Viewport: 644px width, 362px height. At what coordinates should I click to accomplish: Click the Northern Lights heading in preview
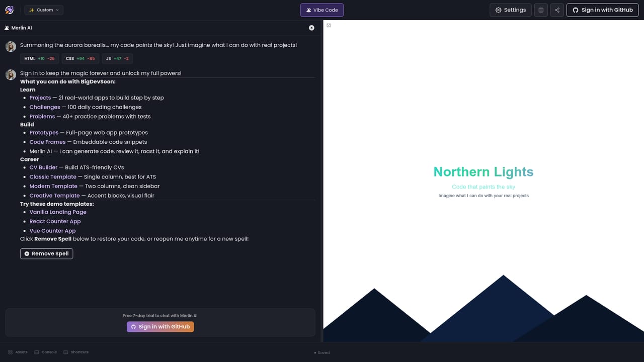[x=484, y=172]
